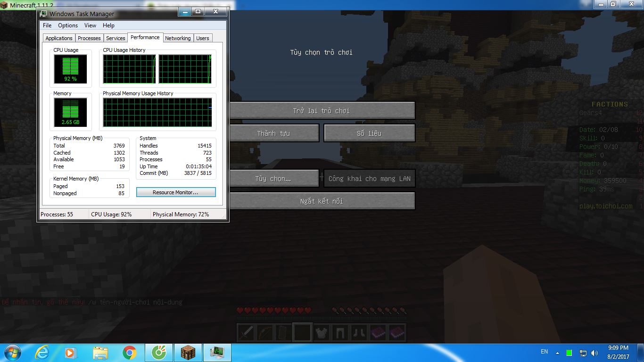This screenshot has height=362, width=644.
Task: Pick the chestplate in the hotbar
Action: coord(321,333)
